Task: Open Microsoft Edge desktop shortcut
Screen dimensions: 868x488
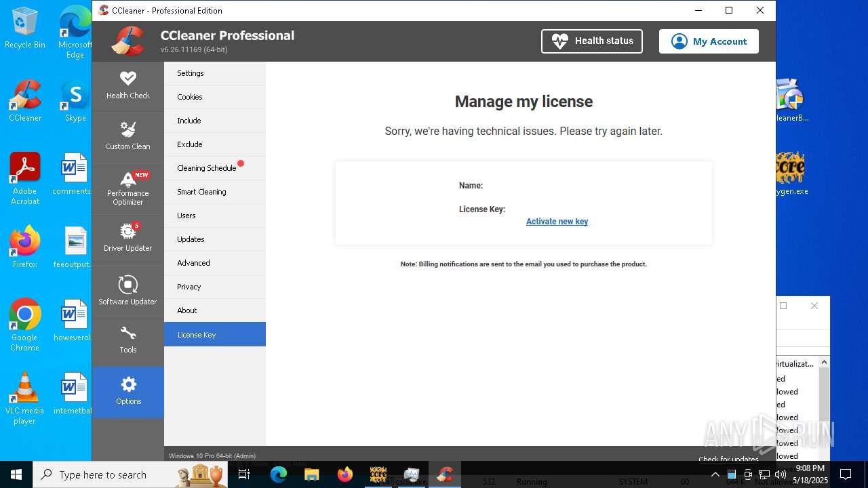Action: tap(75, 33)
